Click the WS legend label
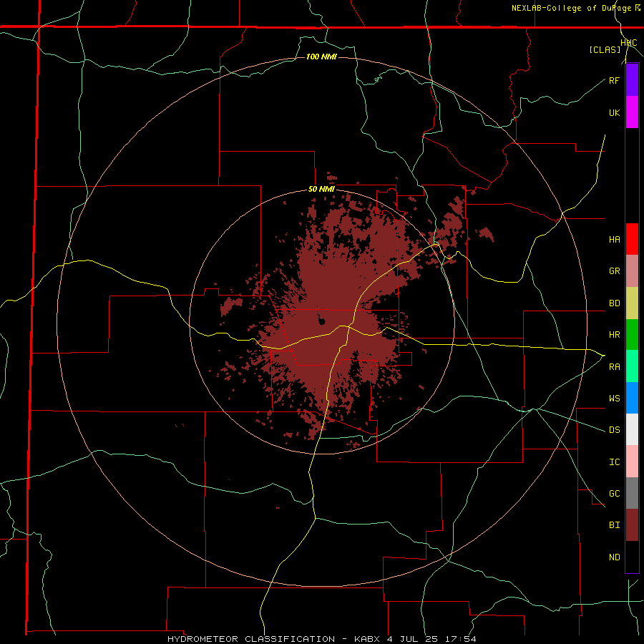 tap(614, 399)
